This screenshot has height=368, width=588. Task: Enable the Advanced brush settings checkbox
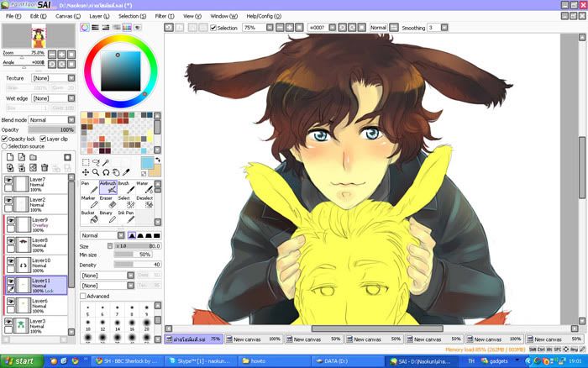(82, 296)
